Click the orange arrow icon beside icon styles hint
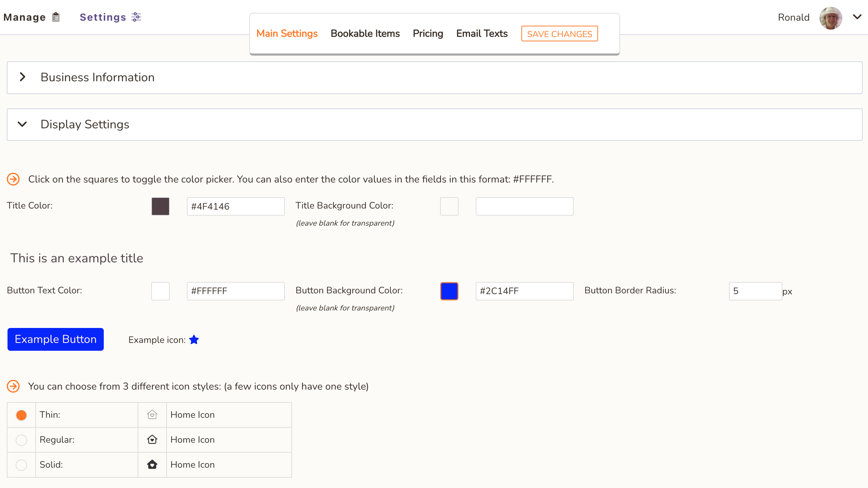 point(14,386)
